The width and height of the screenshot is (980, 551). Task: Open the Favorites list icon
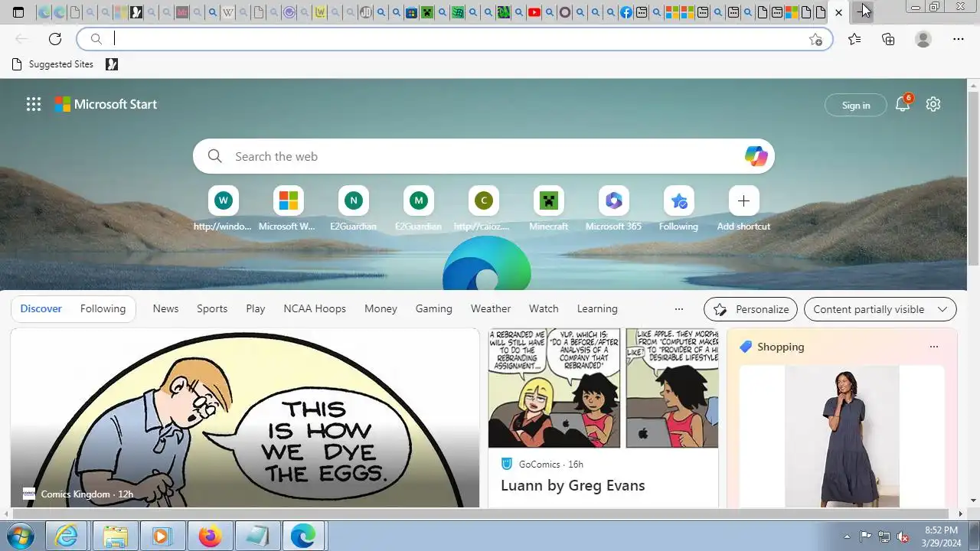[854, 39]
